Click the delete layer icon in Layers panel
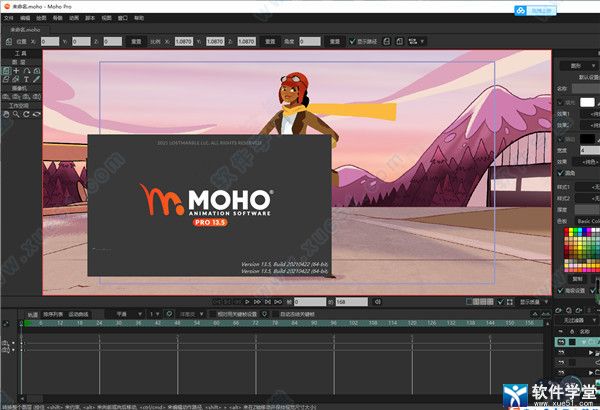This screenshot has width=600, height=410. pos(579,310)
